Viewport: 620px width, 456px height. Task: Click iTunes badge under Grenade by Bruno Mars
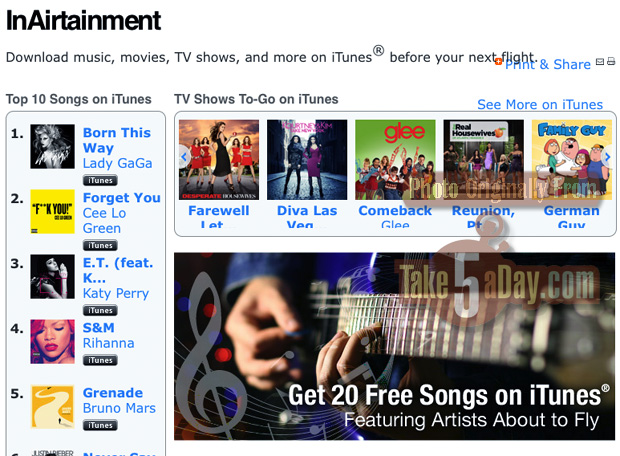[x=100, y=425]
